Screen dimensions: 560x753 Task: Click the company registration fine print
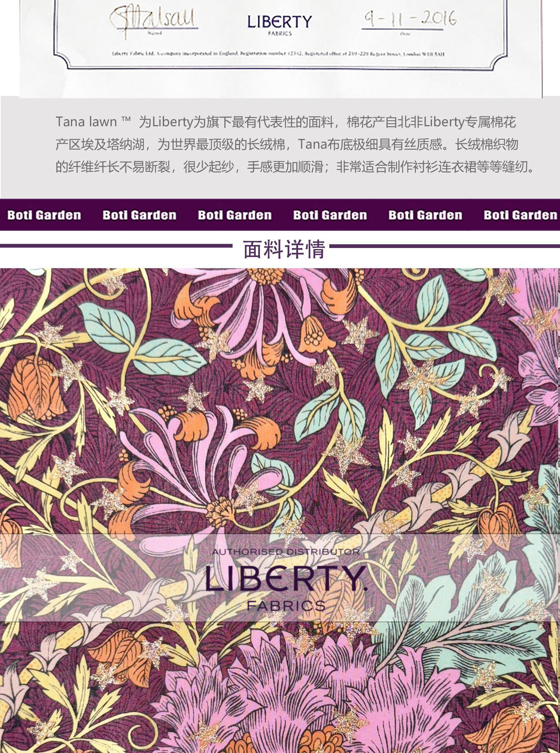pyautogui.click(x=278, y=54)
